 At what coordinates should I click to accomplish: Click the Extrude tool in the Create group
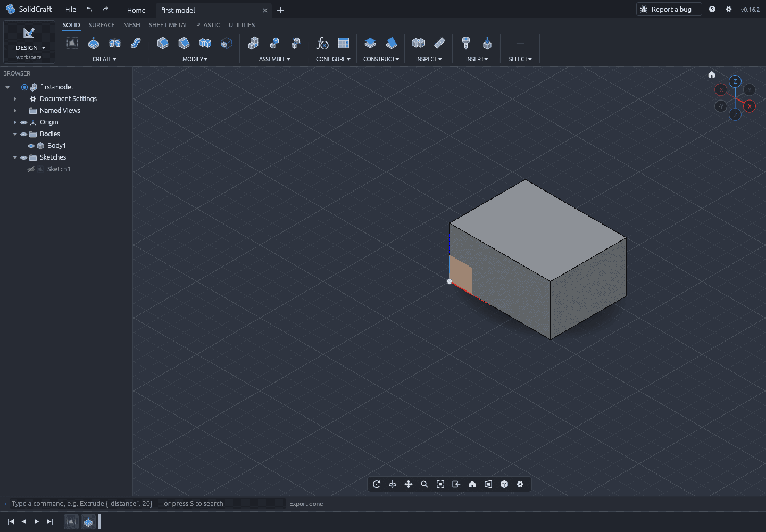(x=94, y=44)
